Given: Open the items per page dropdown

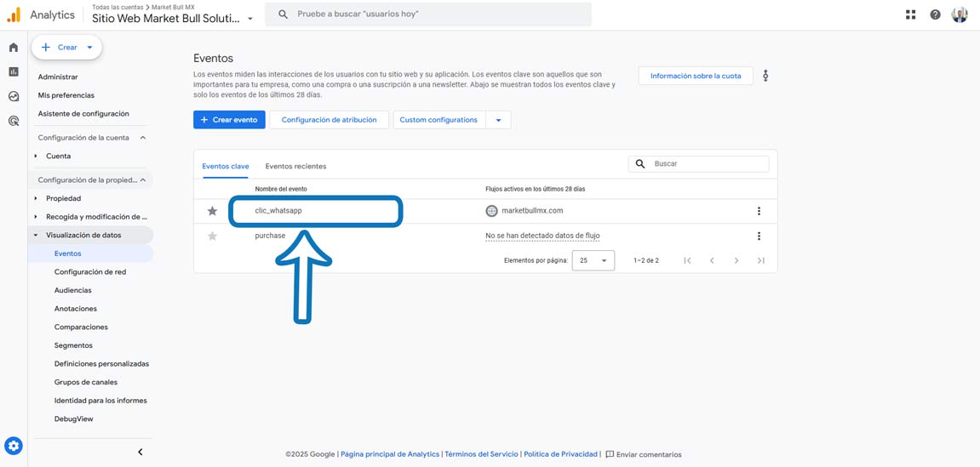Looking at the screenshot, I should click(x=593, y=260).
